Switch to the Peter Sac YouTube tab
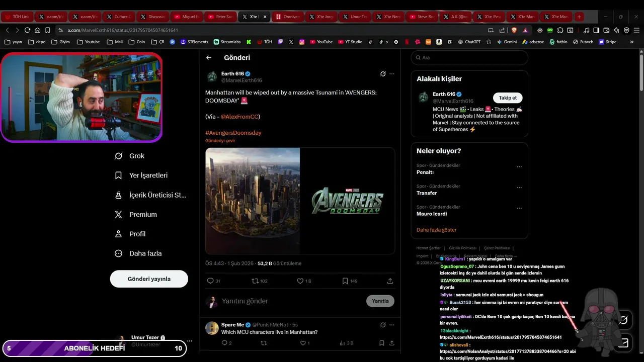Image resolution: width=644 pixels, height=362 pixels. 220,17
